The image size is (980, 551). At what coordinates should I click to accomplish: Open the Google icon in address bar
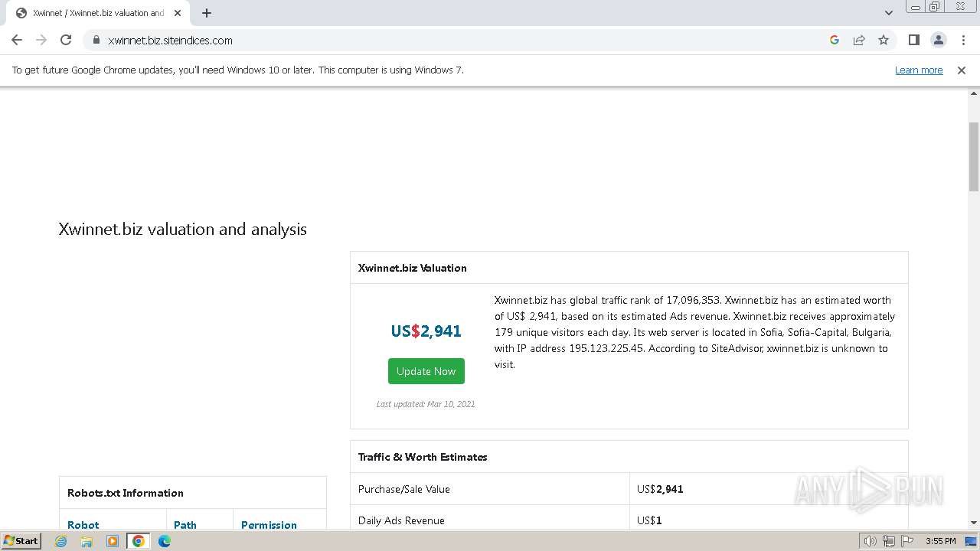click(x=835, y=40)
